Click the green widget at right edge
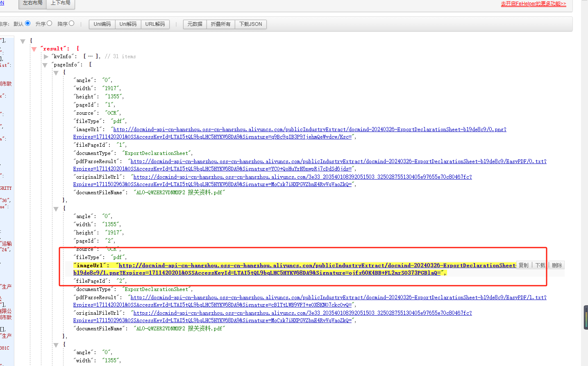The height and width of the screenshot is (366, 588). tap(586, 317)
